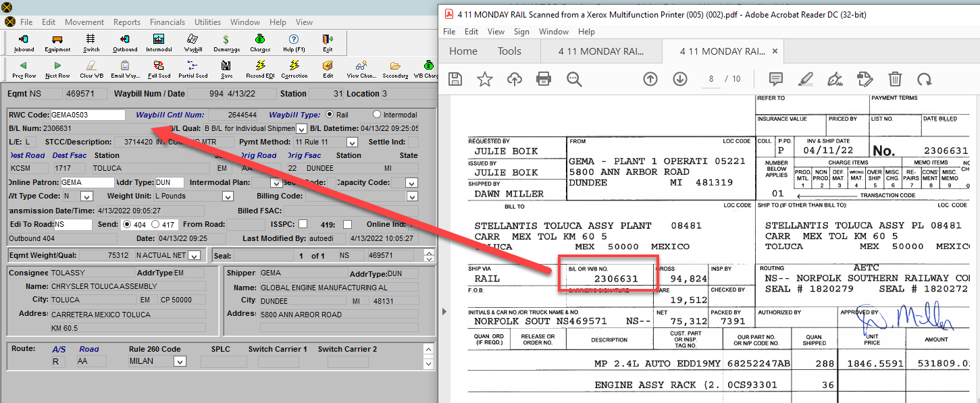Click the PDF page number field
The width and height of the screenshot is (980, 403).
point(711,80)
